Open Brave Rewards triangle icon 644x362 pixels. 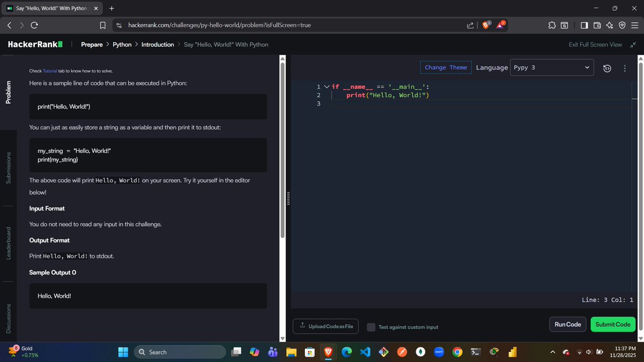500,25
